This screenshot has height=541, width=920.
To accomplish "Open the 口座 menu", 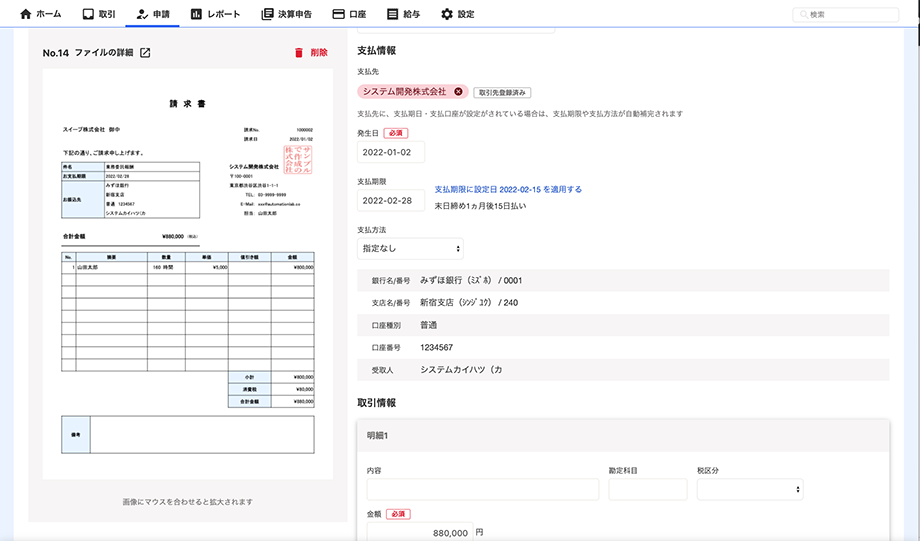I will [x=349, y=14].
